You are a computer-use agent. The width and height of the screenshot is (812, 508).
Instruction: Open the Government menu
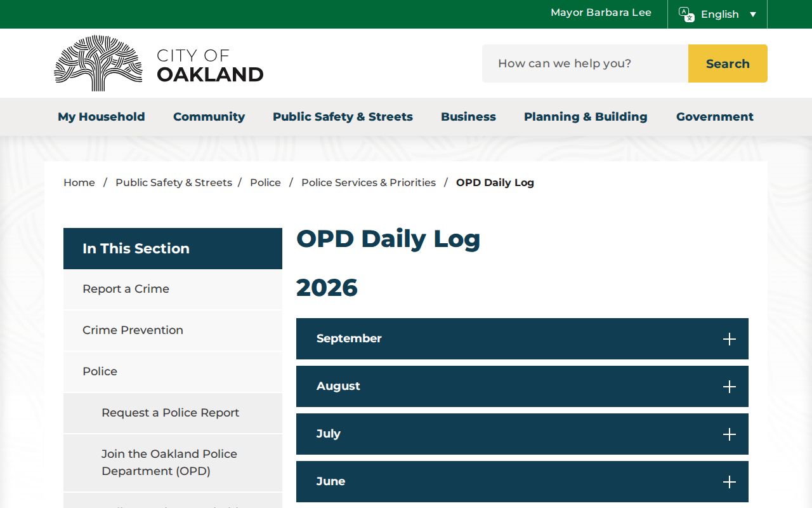coord(715,117)
